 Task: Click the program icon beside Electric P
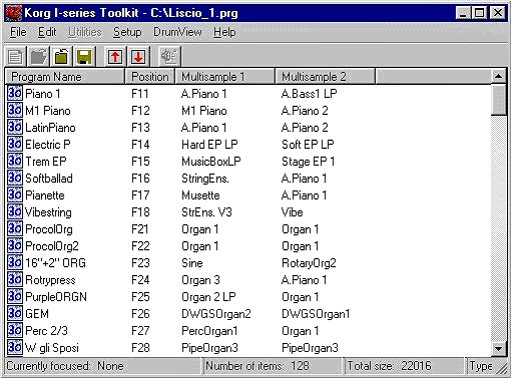pyautogui.click(x=15, y=144)
